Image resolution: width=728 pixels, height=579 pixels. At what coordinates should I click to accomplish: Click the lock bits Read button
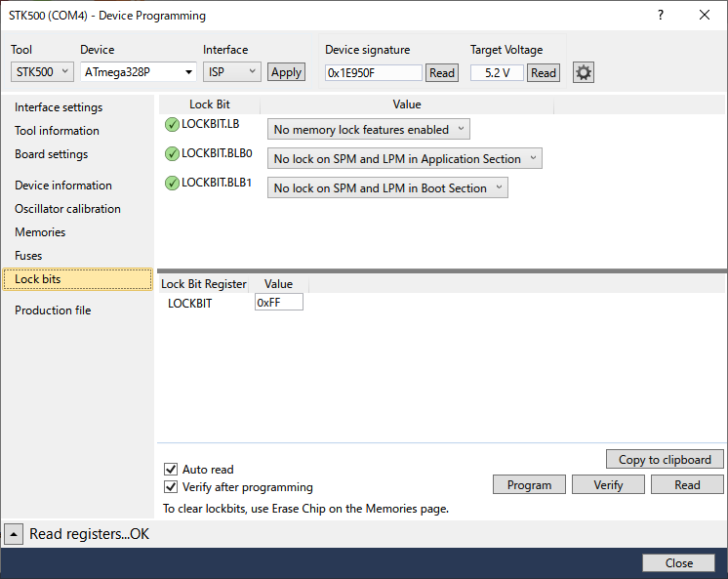pos(687,484)
